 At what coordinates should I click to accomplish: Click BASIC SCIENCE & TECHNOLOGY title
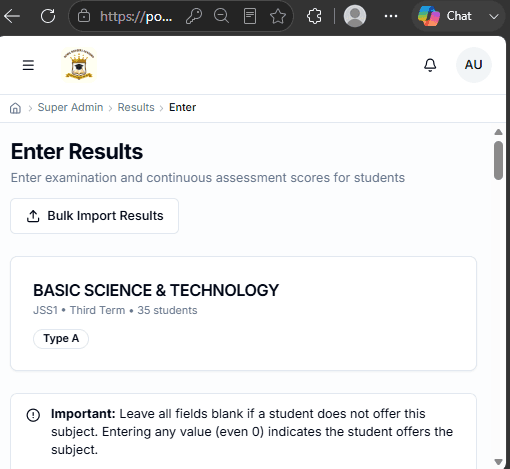(156, 290)
